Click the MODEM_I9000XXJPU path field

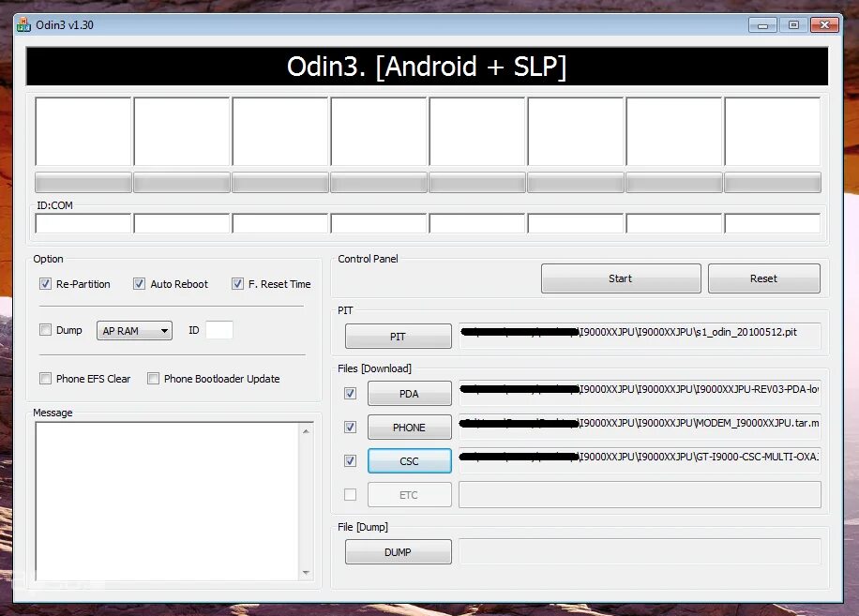(x=640, y=427)
